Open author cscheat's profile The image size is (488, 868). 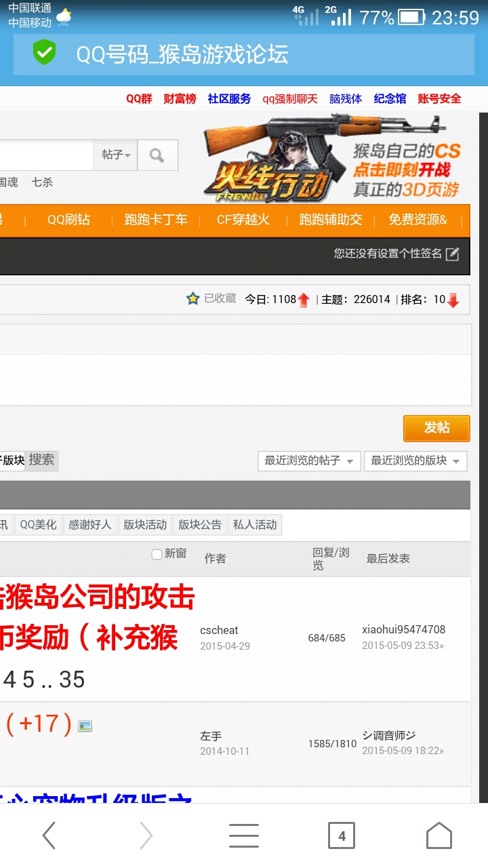[219, 631]
